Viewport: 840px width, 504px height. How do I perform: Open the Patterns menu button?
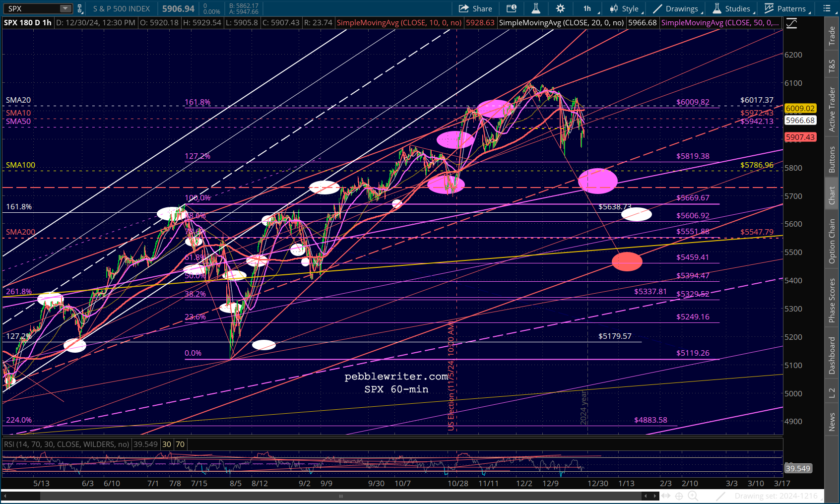[787, 8]
